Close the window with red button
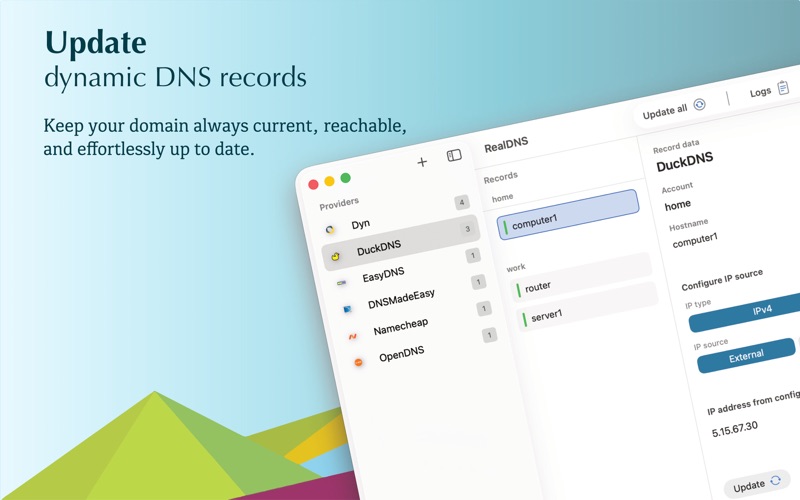 [313, 184]
